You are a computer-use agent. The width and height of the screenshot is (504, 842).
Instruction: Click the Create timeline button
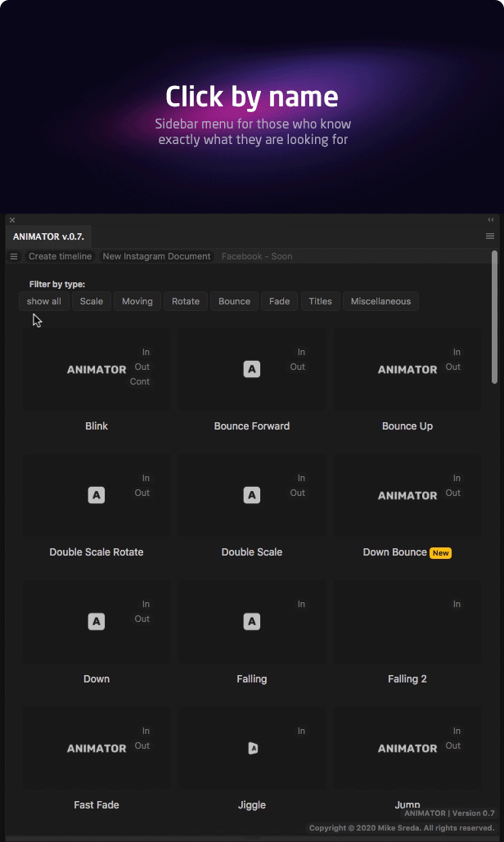click(x=60, y=256)
